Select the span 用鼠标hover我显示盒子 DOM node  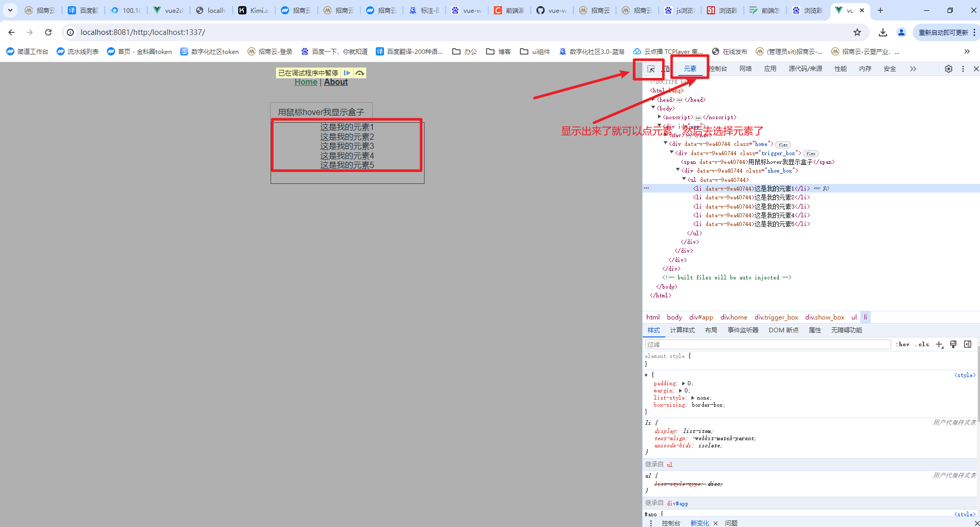pyautogui.click(x=758, y=162)
